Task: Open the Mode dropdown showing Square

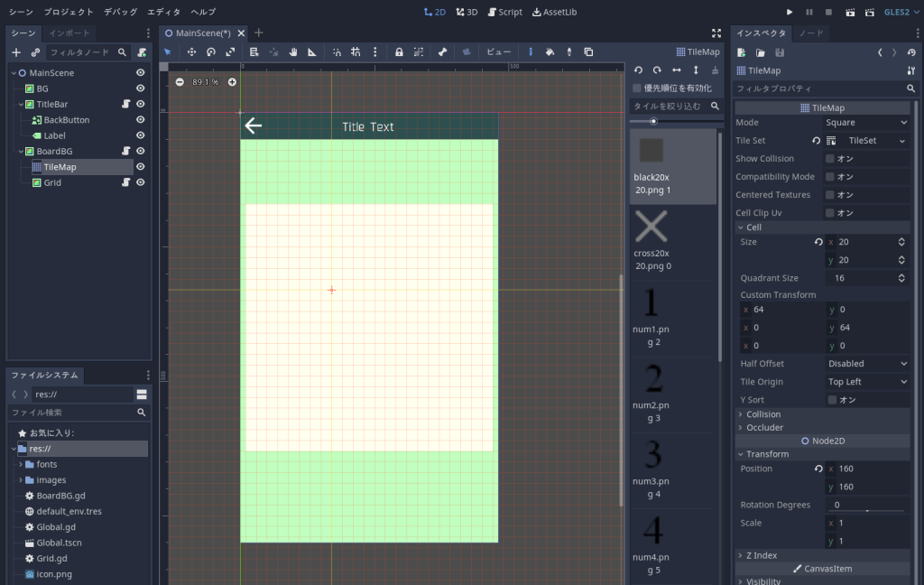Action: tap(866, 122)
